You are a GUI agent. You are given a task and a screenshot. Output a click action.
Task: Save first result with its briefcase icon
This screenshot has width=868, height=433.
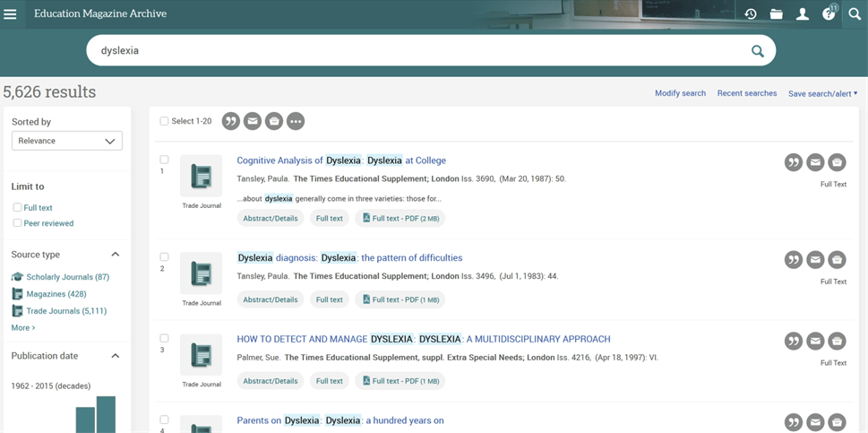pyautogui.click(x=837, y=162)
